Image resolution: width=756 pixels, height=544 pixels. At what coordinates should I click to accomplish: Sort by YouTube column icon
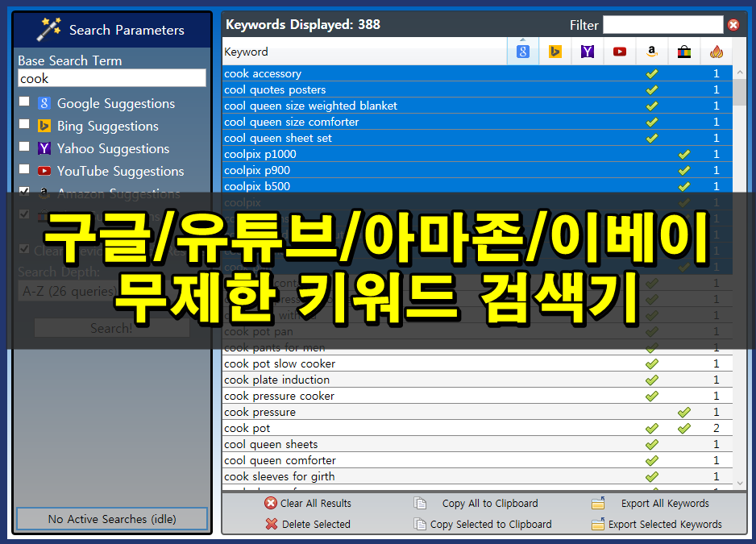click(x=620, y=52)
